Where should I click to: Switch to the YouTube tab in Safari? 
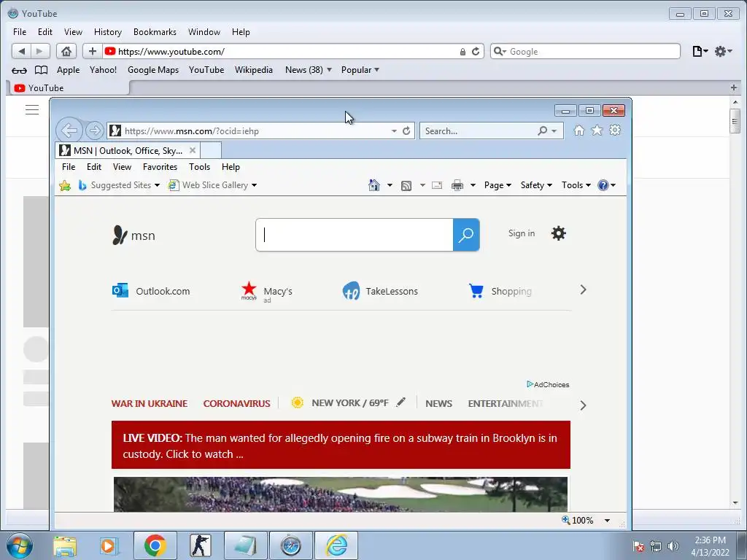(x=68, y=87)
